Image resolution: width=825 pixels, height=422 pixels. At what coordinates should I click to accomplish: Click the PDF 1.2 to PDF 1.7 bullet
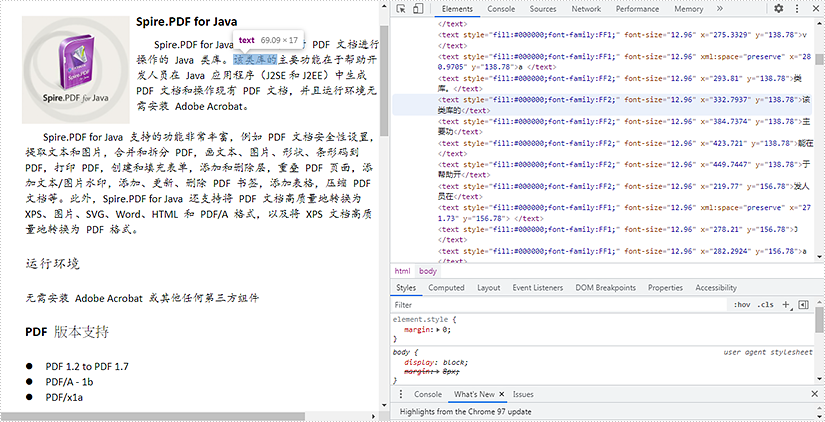pyautogui.click(x=87, y=366)
